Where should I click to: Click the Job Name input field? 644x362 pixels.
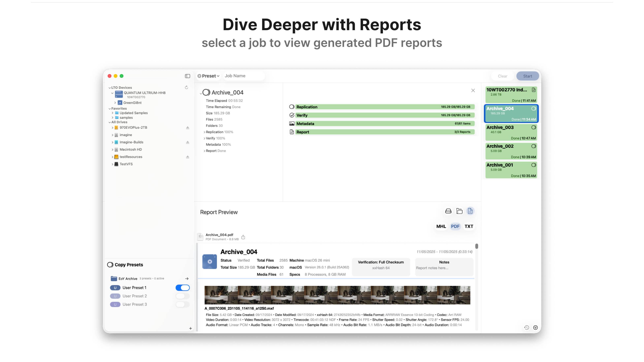click(x=244, y=76)
